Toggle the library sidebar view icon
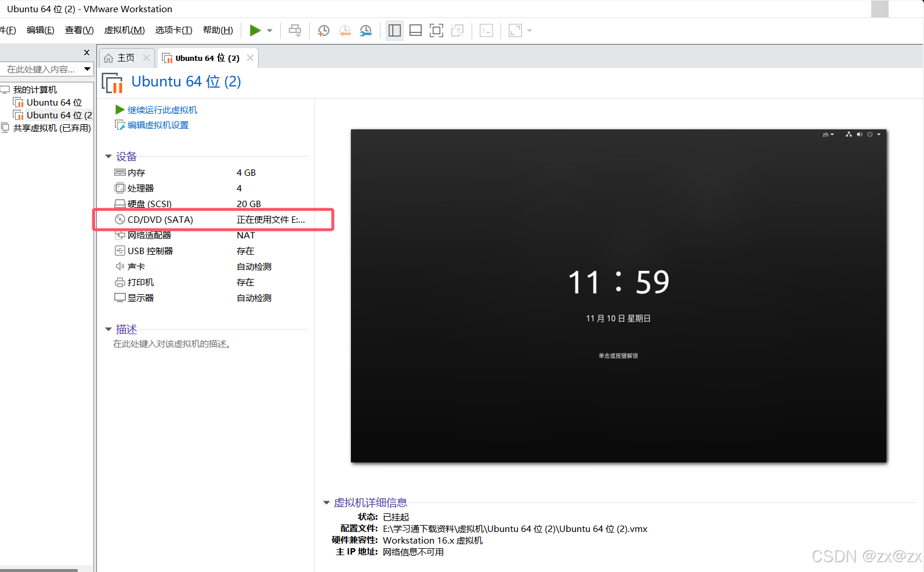Viewport: 924px width, 572px height. pyautogui.click(x=395, y=31)
